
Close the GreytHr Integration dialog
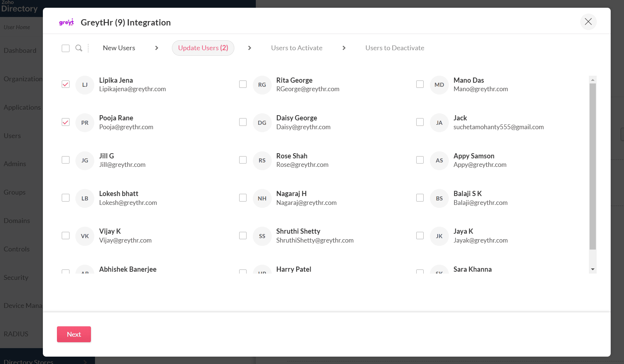coord(588,22)
